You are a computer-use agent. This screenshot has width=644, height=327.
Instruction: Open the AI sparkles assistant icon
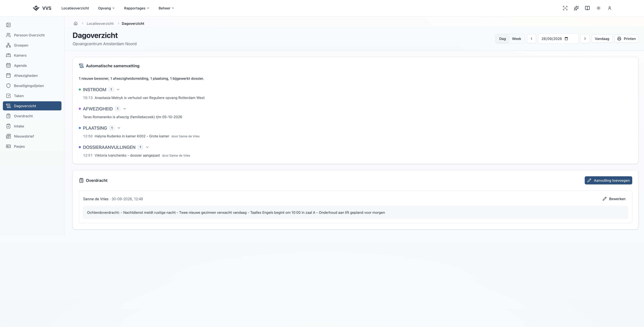pos(576,8)
